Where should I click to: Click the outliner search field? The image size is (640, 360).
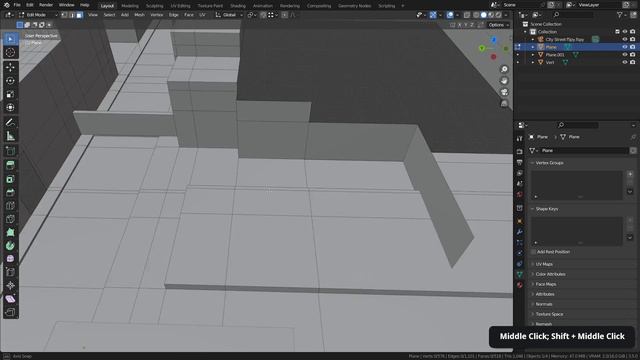click(x=573, y=15)
